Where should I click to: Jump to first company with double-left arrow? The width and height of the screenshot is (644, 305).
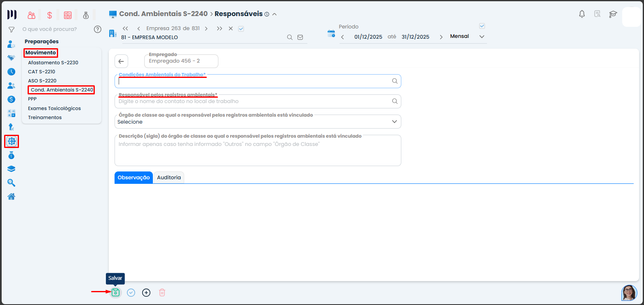point(126,28)
